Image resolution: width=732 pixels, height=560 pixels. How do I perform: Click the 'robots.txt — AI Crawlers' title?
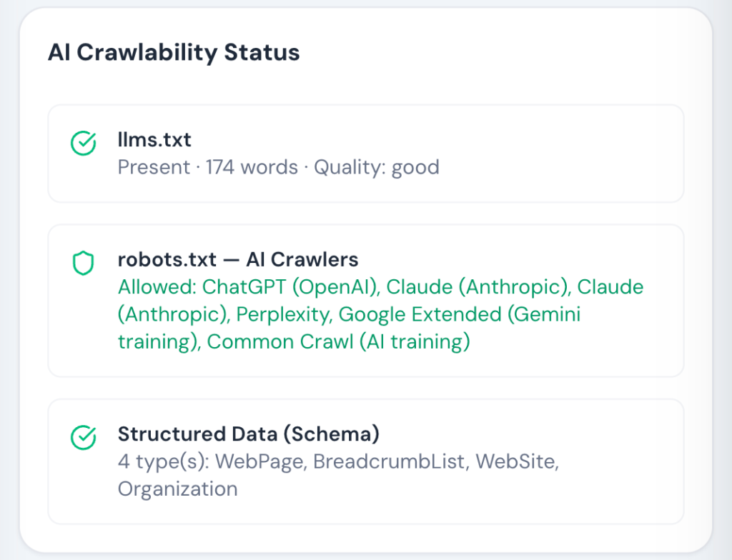238,260
